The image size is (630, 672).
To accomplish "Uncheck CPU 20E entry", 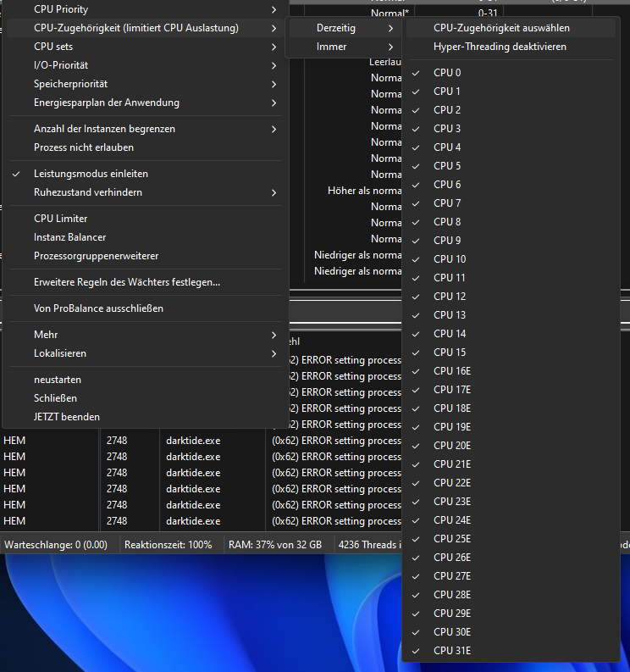I will [511, 446].
